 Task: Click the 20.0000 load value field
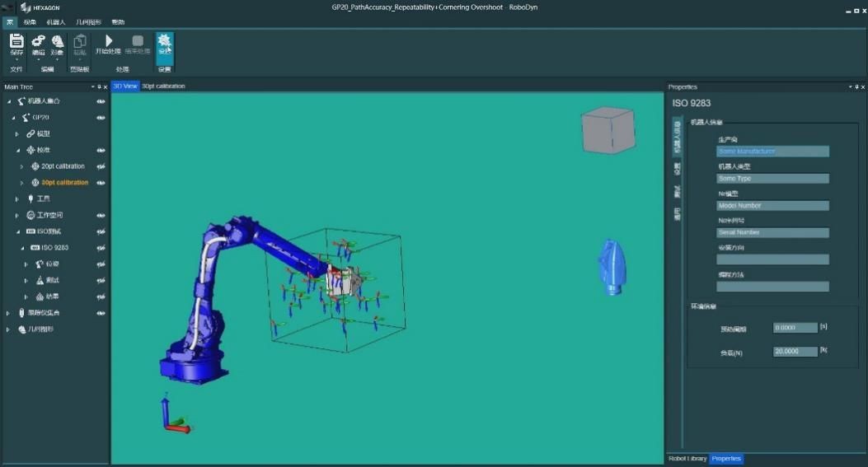[x=795, y=352]
